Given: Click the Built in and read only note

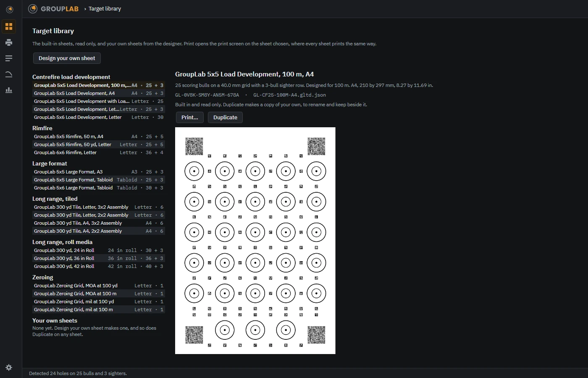Looking at the screenshot, I should [x=271, y=105].
